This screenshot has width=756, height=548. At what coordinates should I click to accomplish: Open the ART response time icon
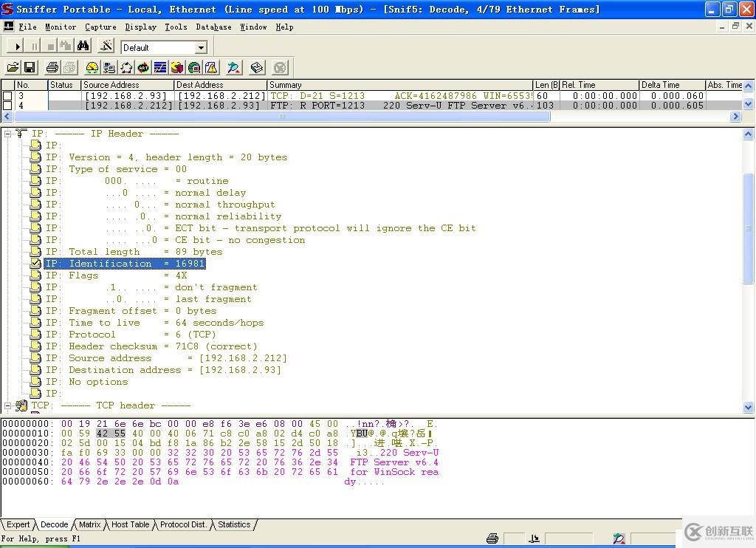point(143,68)
